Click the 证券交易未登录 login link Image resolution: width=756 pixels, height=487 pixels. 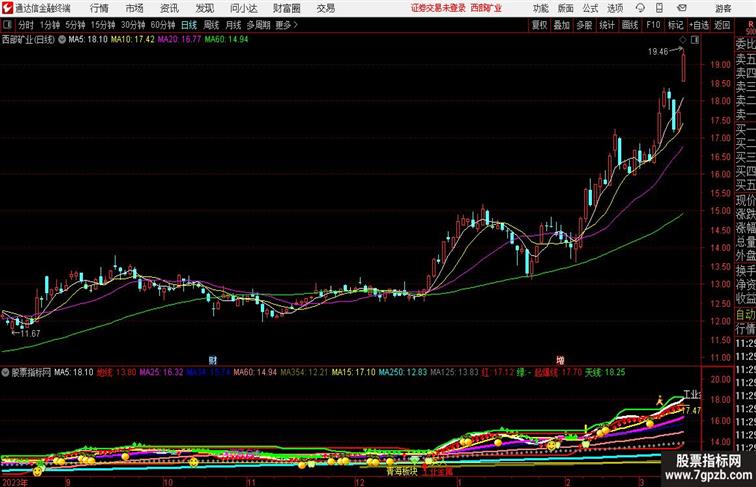tap(438, 8)
